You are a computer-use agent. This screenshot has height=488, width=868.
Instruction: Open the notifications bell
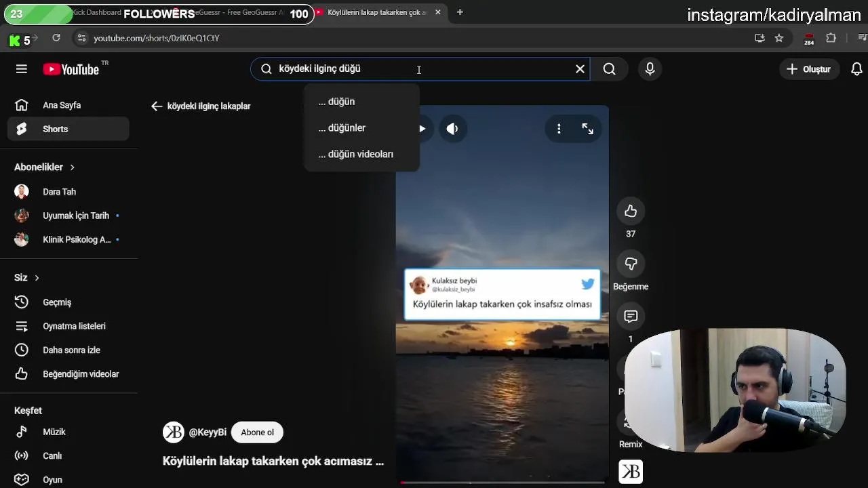pos(856,69)
